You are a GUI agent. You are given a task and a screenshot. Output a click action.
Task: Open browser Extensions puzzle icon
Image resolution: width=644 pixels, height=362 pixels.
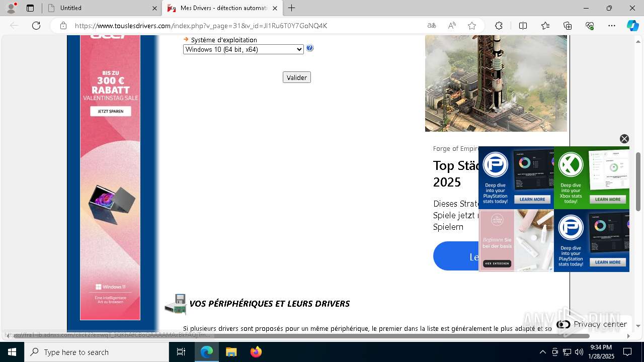coord(499,26)
